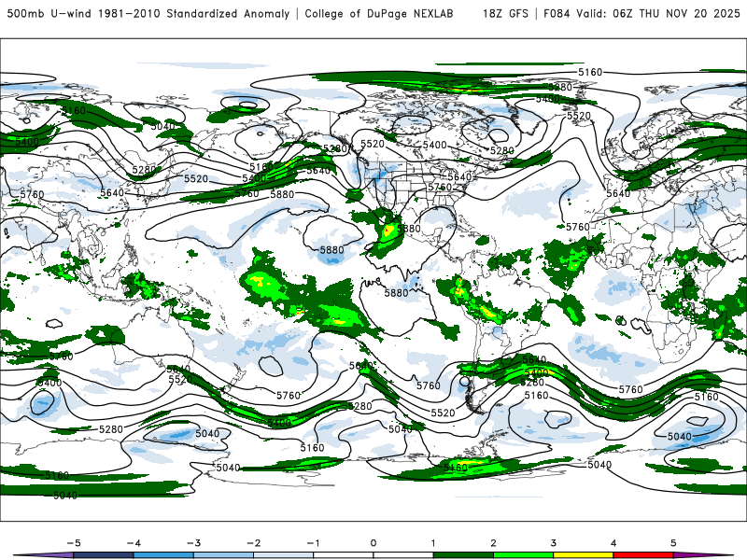The height and width of the screenshot is (560, 747).
Task: Click the 'F084 Valid: 06Z THU NOV 20 2025' text
Action: [x=641, y=13]
